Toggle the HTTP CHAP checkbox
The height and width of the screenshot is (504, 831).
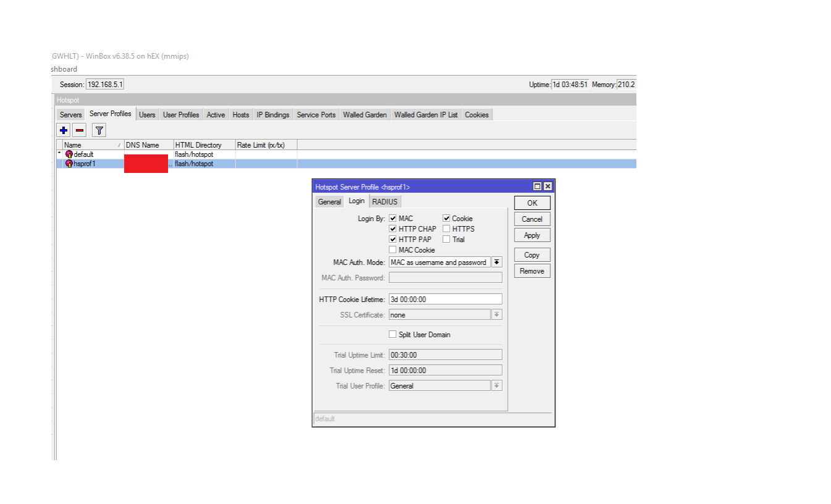pos(393,229)
